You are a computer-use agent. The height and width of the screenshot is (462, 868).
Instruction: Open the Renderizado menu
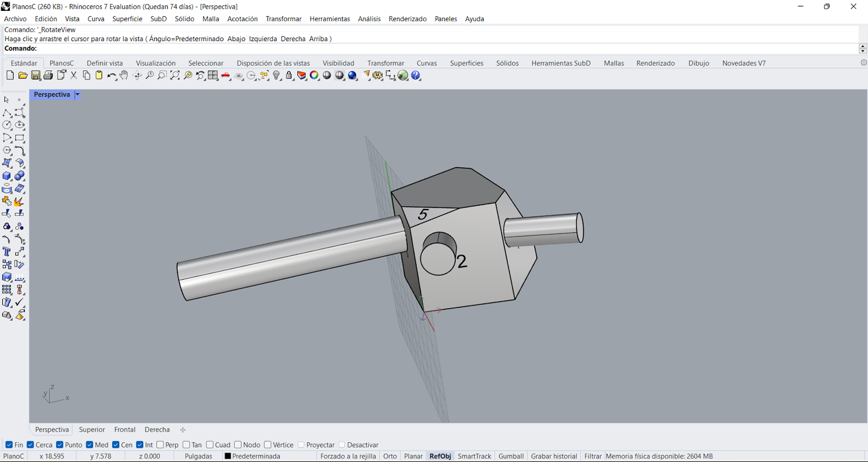(407, 18)
